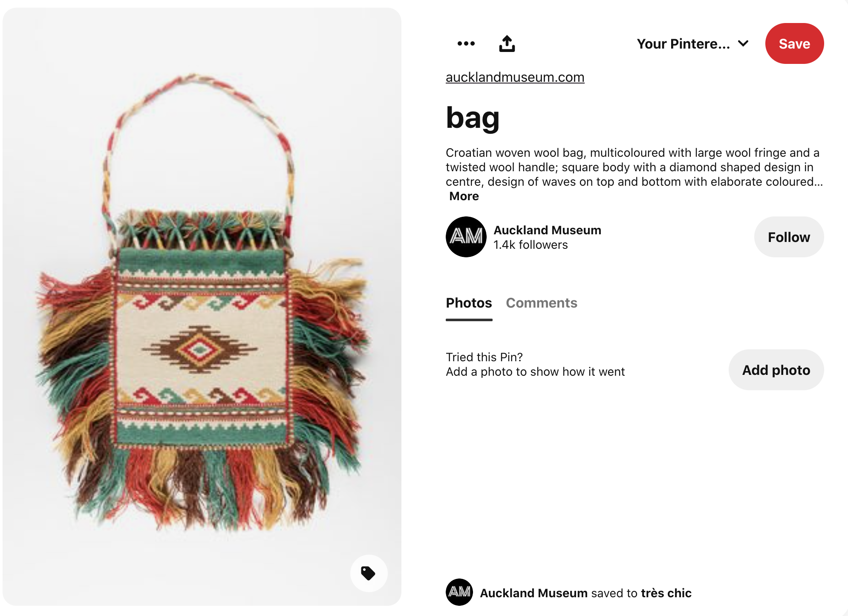This screenshot has height=616, width=848.
Task: Click Add photo for trying this Pin
Action: (x=776, y=370)
